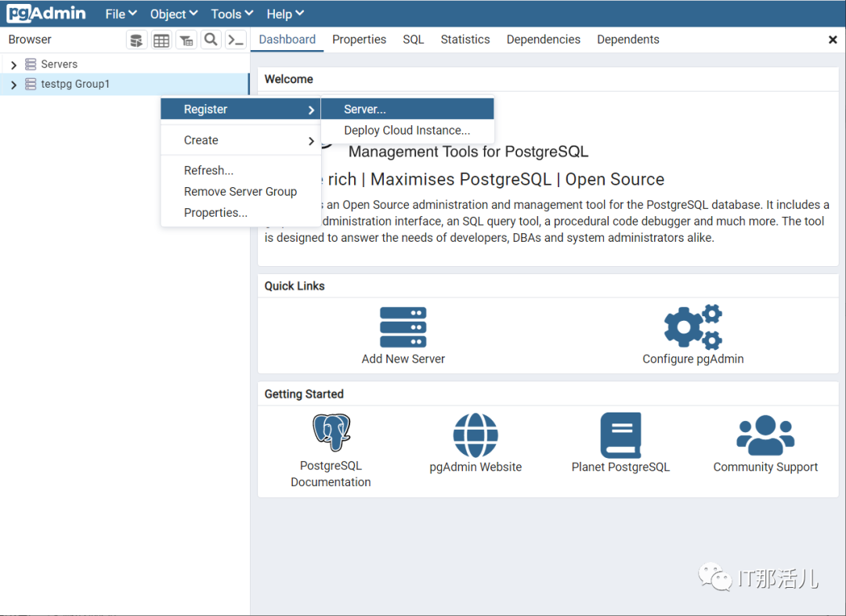The image size is (846, 616).
Task: Launch the PSQL Tool terminal icon
Action: coord(236,40)
